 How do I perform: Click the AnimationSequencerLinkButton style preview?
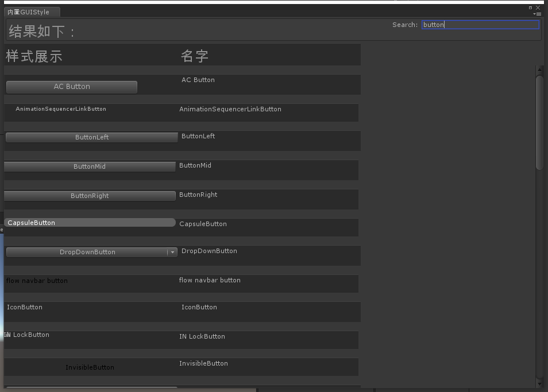pyautogui.click(x=61, y=108)
